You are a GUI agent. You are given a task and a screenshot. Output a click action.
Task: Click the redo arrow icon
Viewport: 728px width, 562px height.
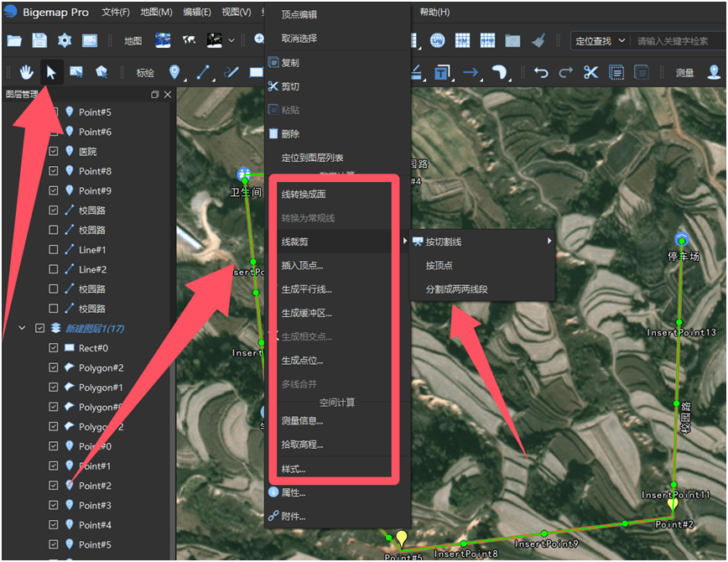pos(566,72)
